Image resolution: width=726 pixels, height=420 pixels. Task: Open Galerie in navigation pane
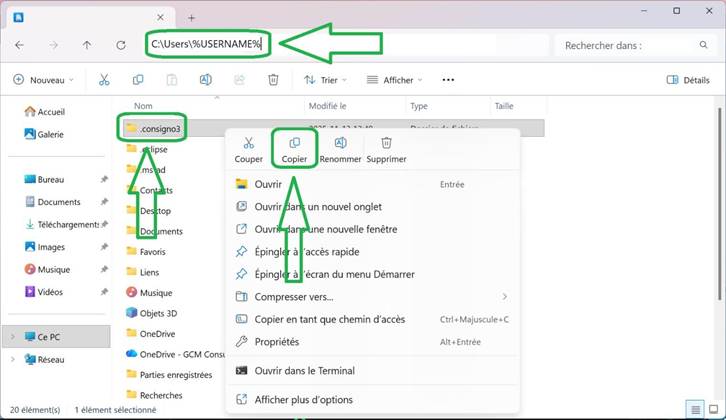(44, 134)
